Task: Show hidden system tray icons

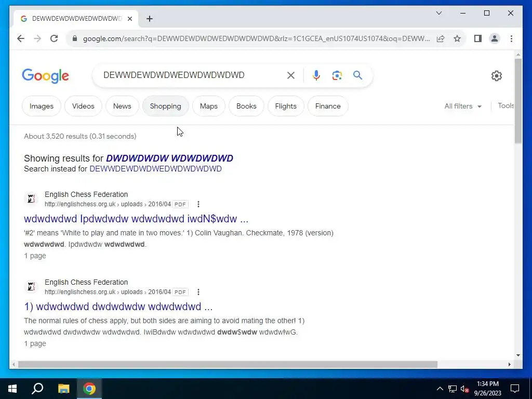Action: 440,389
